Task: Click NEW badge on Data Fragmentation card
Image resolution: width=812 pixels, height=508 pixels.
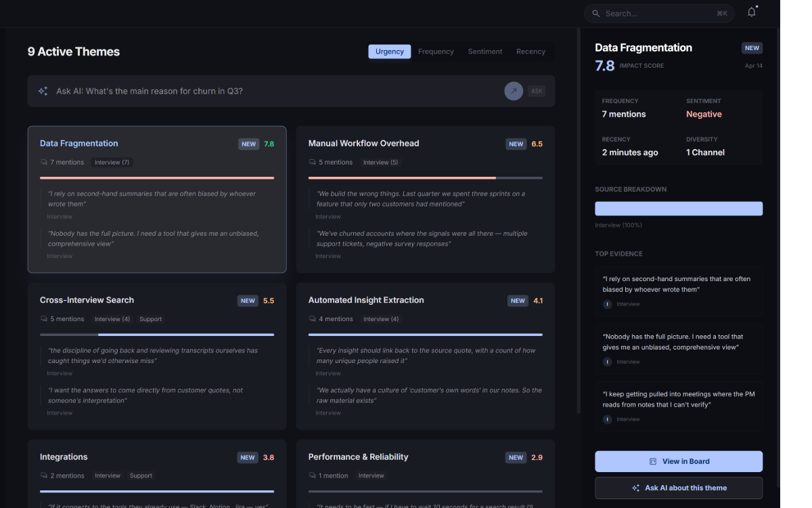Action: (248, 144)
